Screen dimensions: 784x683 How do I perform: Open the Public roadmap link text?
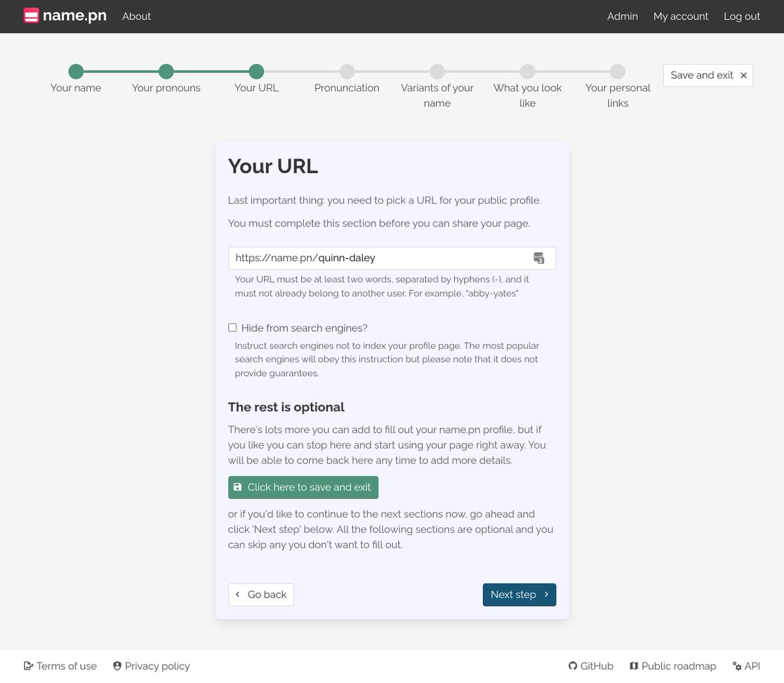(679, 666)
